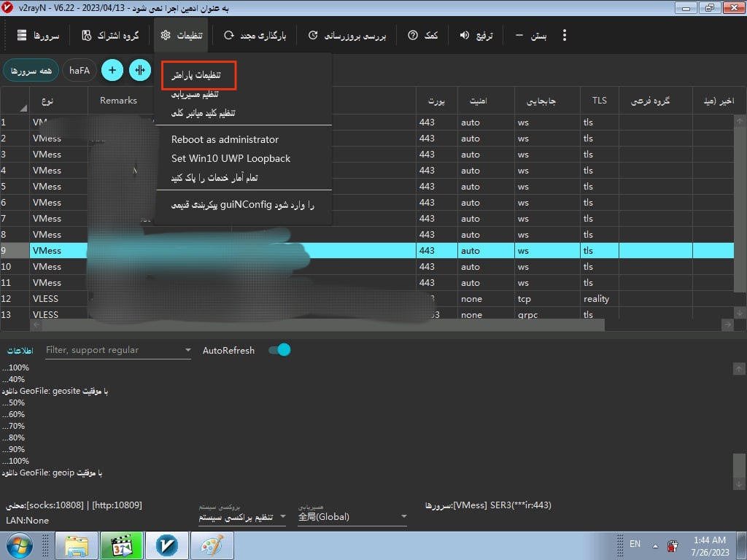This screenshot has height=560, width=747.
Task: Choose Set Win10 UWP Loopback option
Action: click(x=231, y=158)
